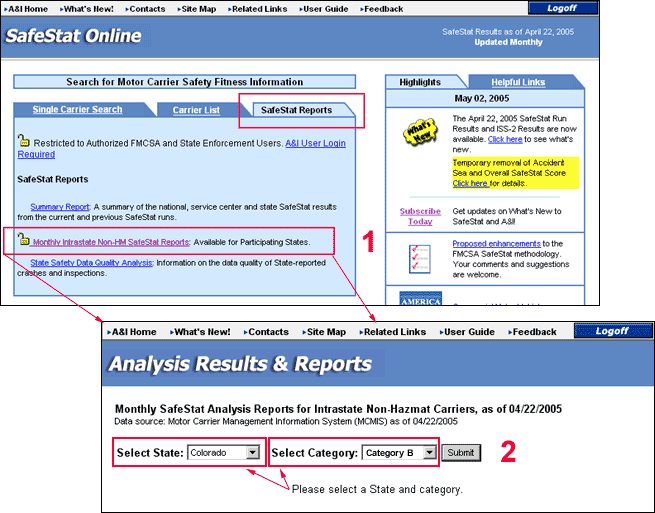Open the Helpful Links tab
Screen dimensions: 655x513
518,82
